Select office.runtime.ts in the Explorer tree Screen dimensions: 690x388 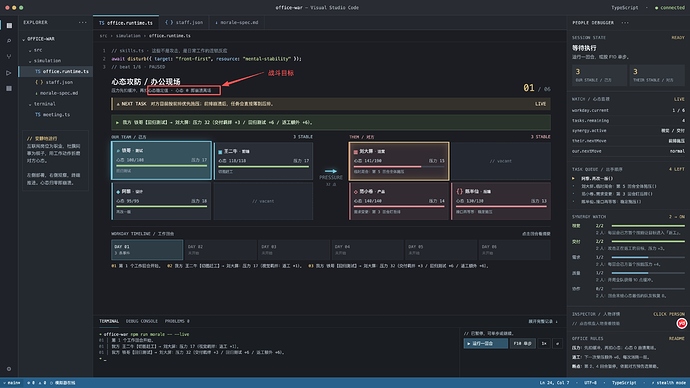[56, 71]
